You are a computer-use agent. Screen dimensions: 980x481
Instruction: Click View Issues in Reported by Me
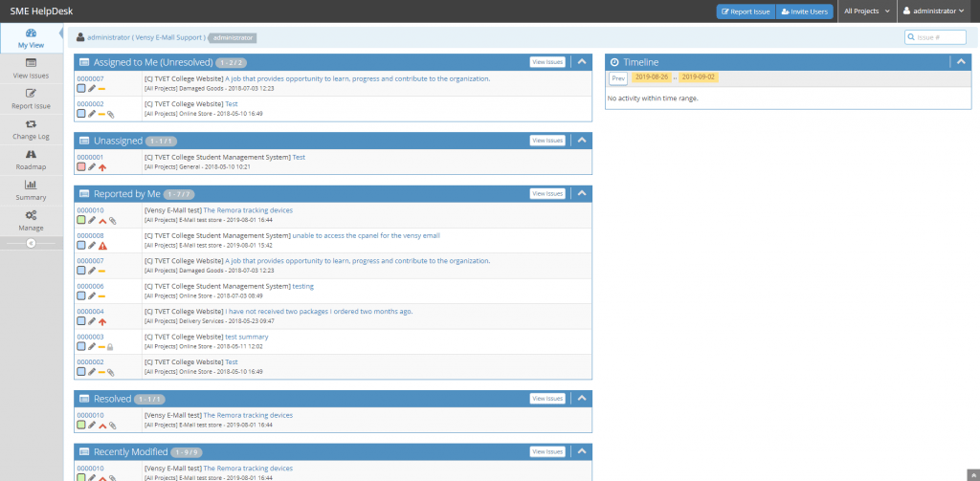click(547, 194)
